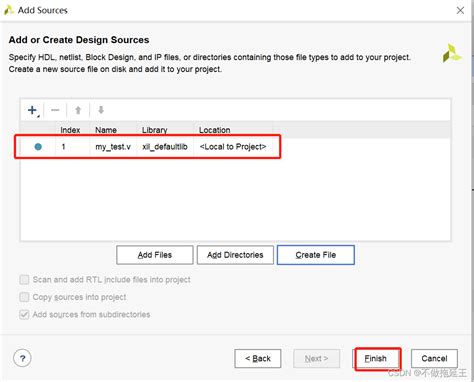
Task: Open the Local to Project location cell
Action: (233, 147)
